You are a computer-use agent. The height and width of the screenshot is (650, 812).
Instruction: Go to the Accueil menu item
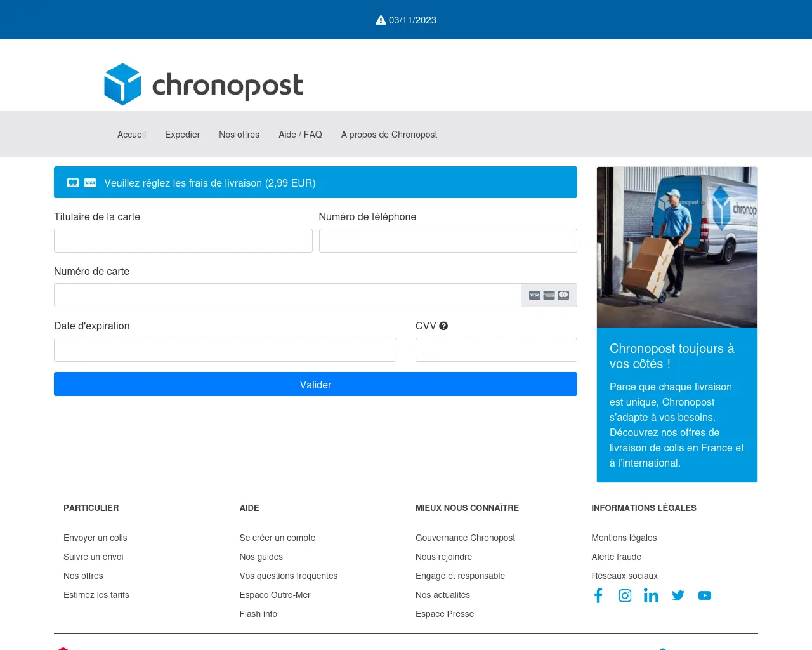[131, 135]
